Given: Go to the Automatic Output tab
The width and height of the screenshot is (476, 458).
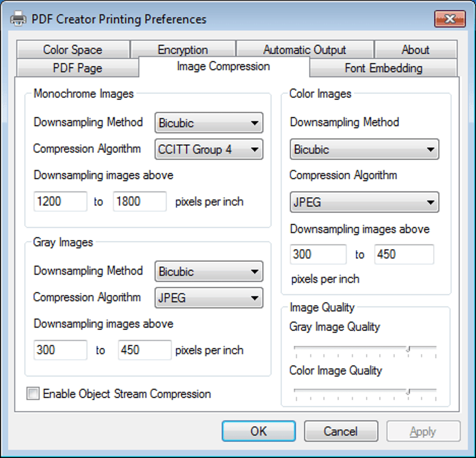Looking at the screenshot, I should [304, 50].
